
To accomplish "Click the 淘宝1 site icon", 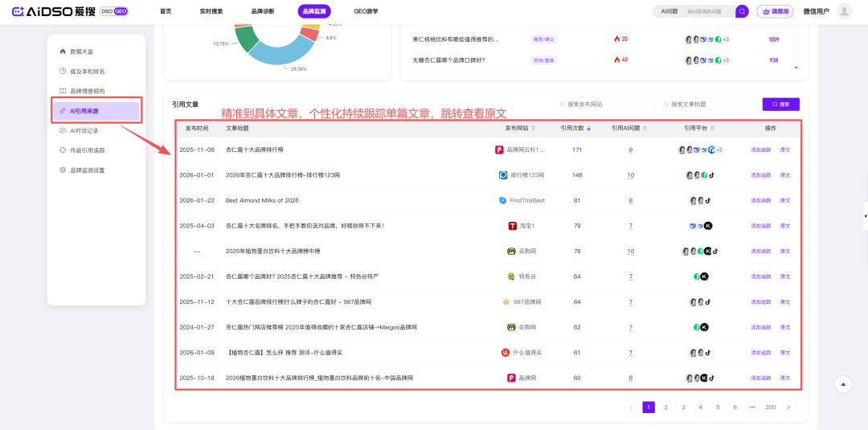I will coord(512,226).
